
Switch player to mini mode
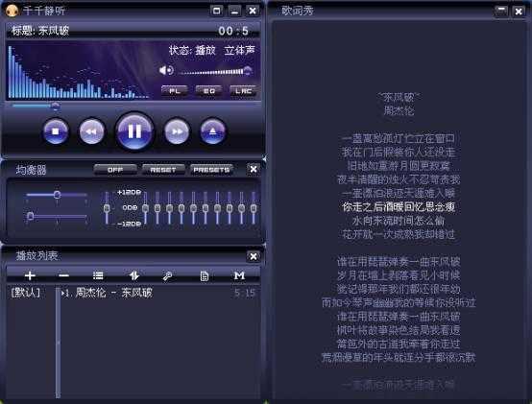coord(216,11)
